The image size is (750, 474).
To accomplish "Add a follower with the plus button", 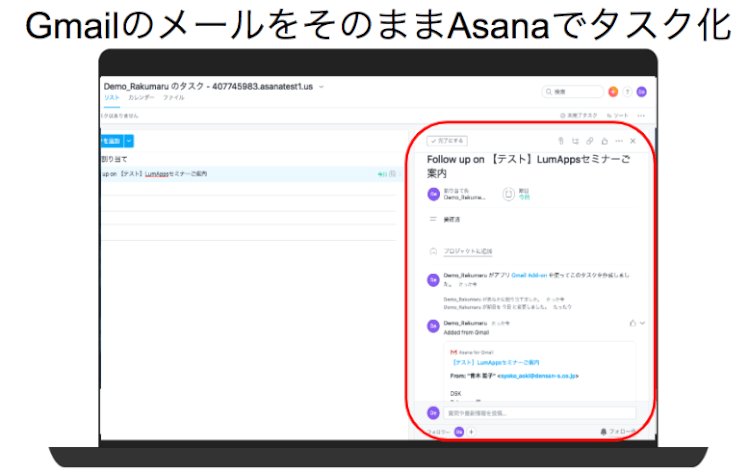I will pos(471,432).
